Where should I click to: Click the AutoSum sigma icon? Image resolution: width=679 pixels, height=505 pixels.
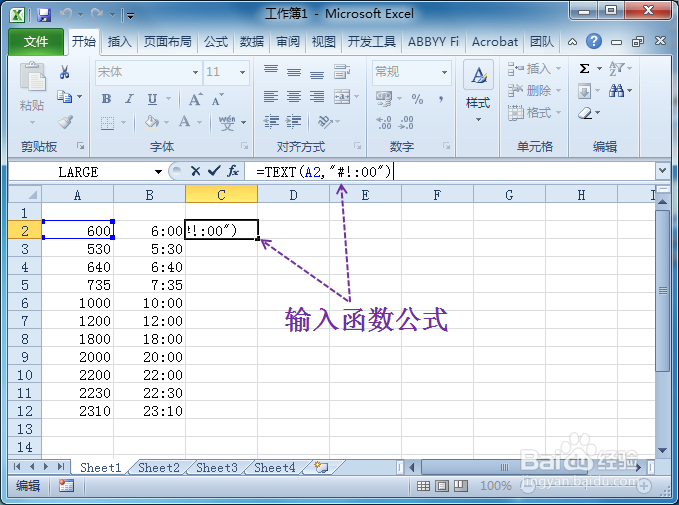pyautogui.click(x=585, y=68)
